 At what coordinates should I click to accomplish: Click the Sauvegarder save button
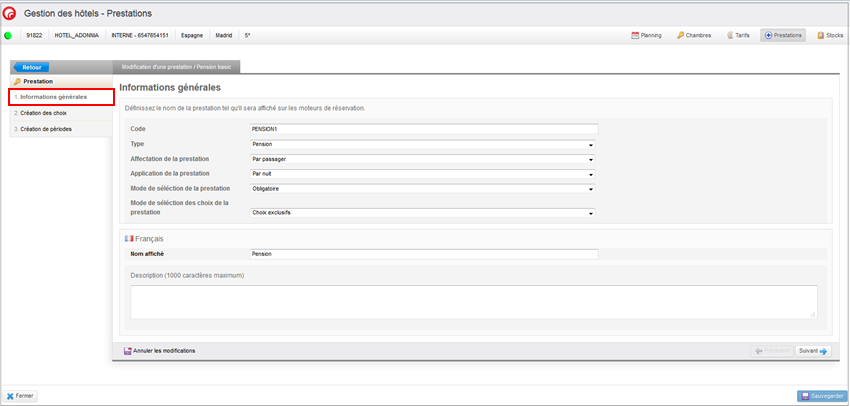pos(822,396)
